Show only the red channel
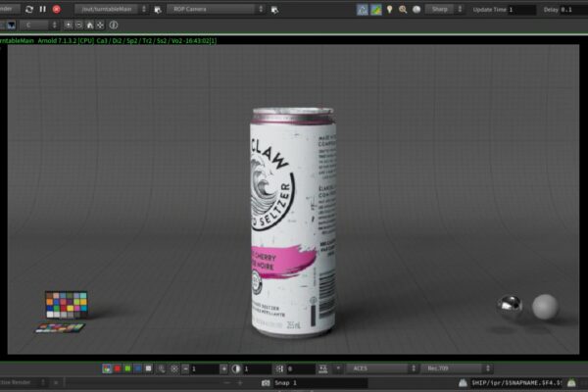 click(x=118, y=368)
